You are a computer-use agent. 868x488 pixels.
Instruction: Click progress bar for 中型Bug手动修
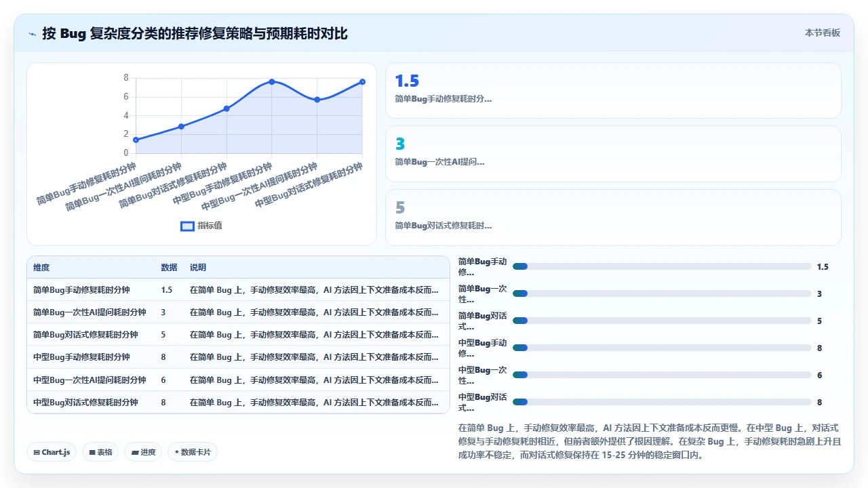tap(662, 348)
